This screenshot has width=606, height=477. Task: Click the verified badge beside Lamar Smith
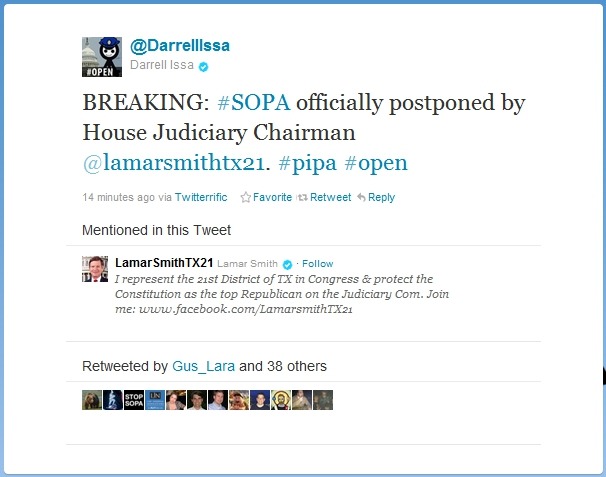287,264
